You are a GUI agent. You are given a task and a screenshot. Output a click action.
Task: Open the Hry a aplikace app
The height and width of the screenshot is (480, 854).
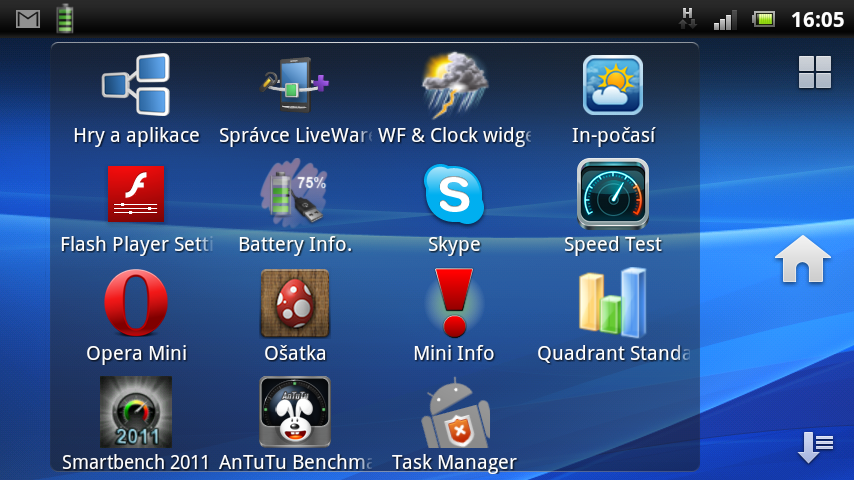(x=136, y=85)
